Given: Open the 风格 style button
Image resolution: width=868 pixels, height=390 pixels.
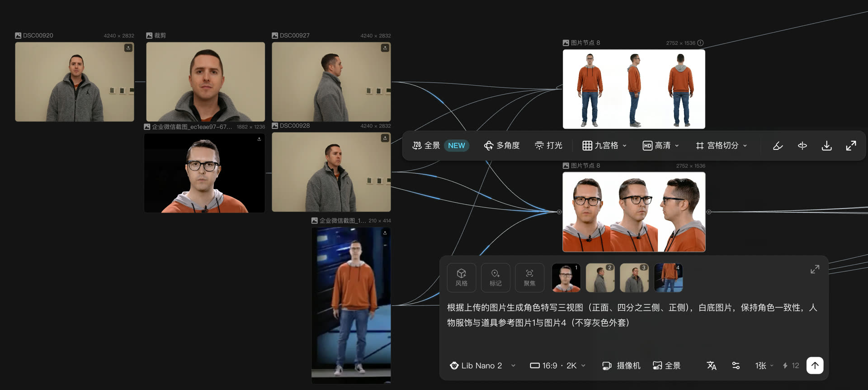Looking at the screenshot, I should click(461, 277).
